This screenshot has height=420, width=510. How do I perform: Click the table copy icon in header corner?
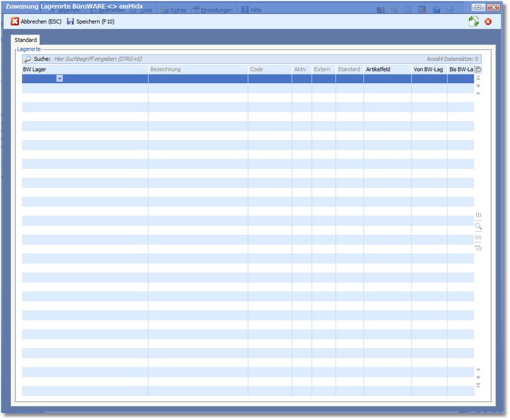click(478, 69)
